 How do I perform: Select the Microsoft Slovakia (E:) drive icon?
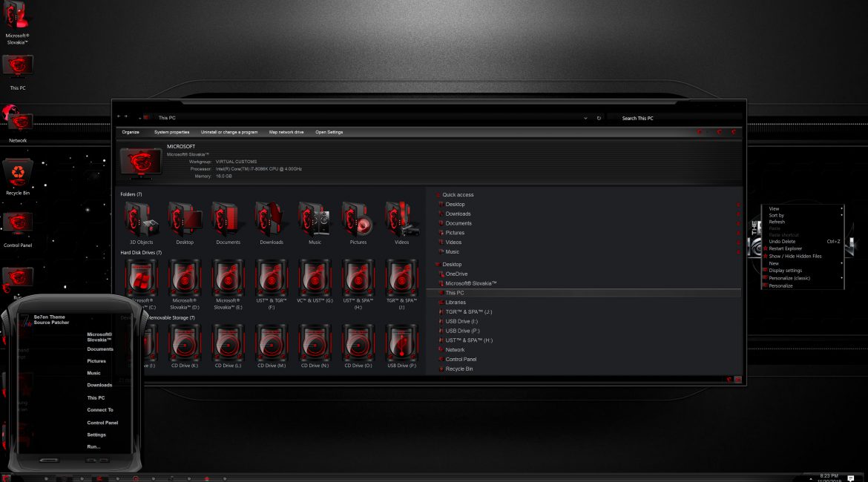tap(228, 278)
